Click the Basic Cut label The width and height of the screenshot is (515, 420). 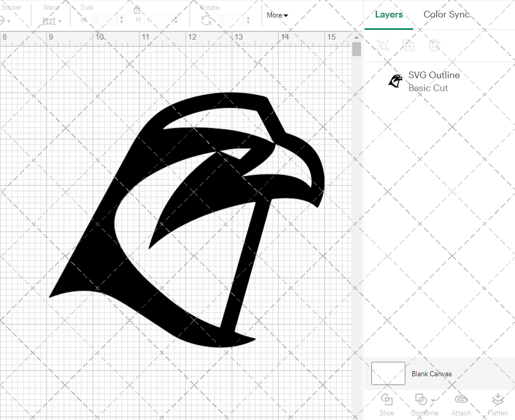coord(428,88)
